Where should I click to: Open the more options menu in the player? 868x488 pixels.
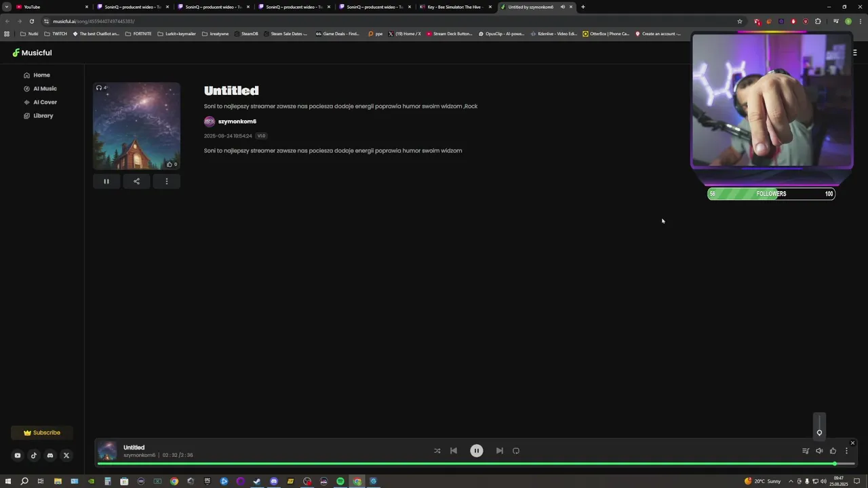click(x=846, y=451)
